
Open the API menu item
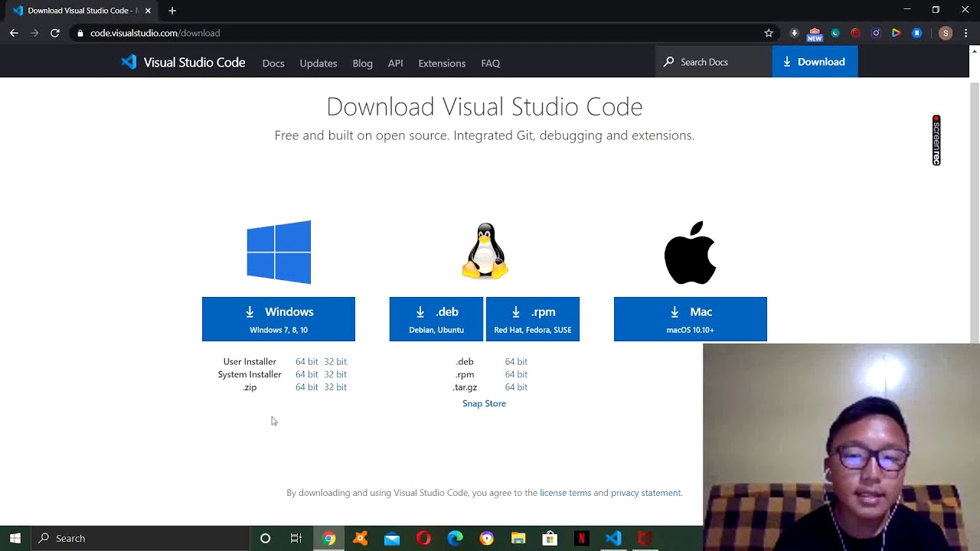tap(395, 63)
